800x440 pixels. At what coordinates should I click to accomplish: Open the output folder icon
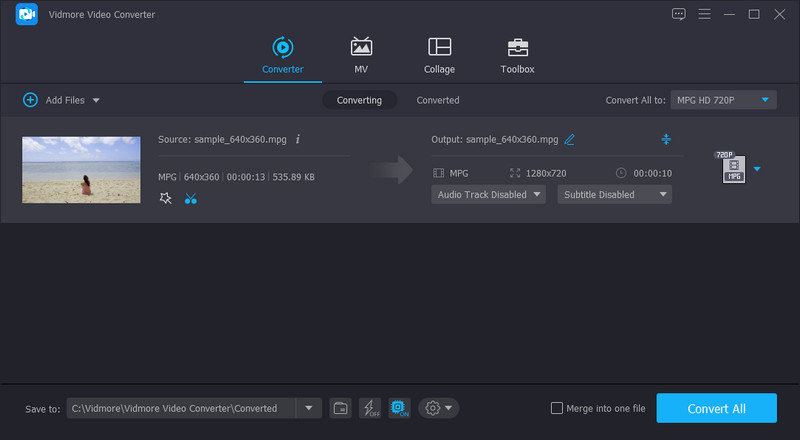[341, 408]
